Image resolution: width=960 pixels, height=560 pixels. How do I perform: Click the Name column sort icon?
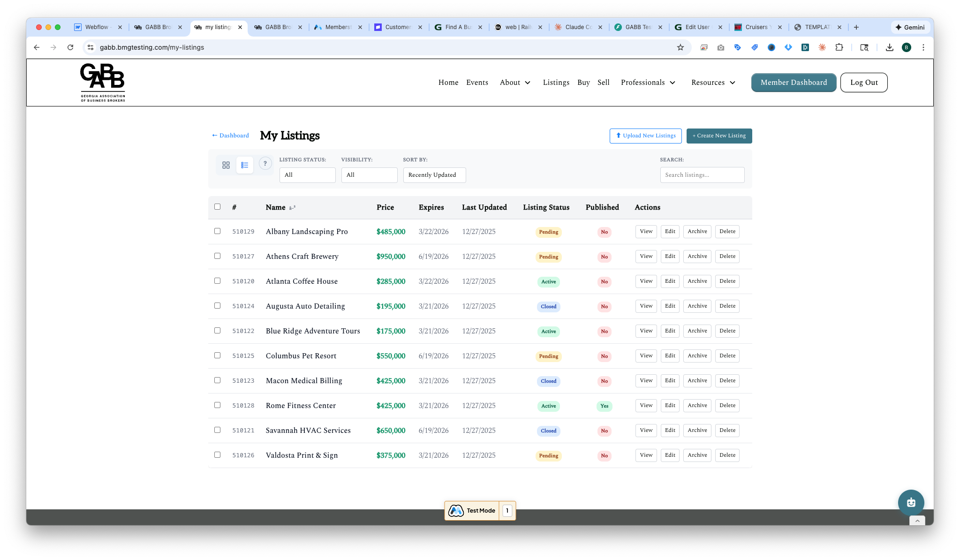pyautogui.click(x=292, y=207)
